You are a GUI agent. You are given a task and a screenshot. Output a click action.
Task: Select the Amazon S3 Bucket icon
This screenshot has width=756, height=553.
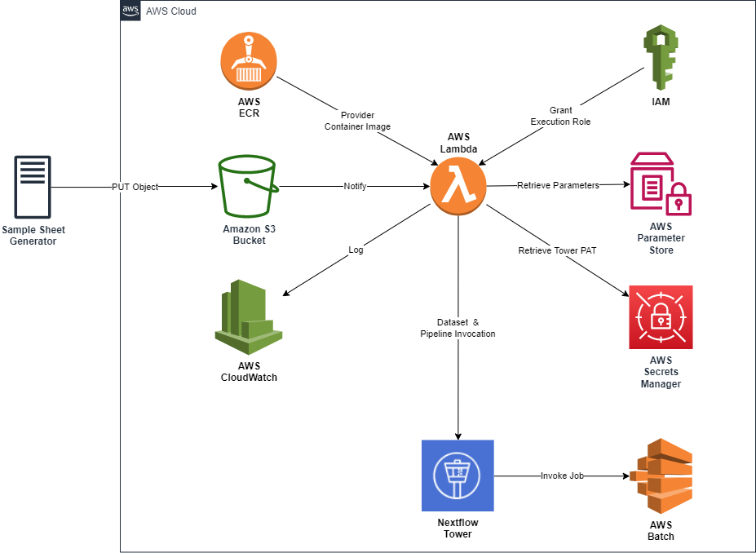pos(248,186)
